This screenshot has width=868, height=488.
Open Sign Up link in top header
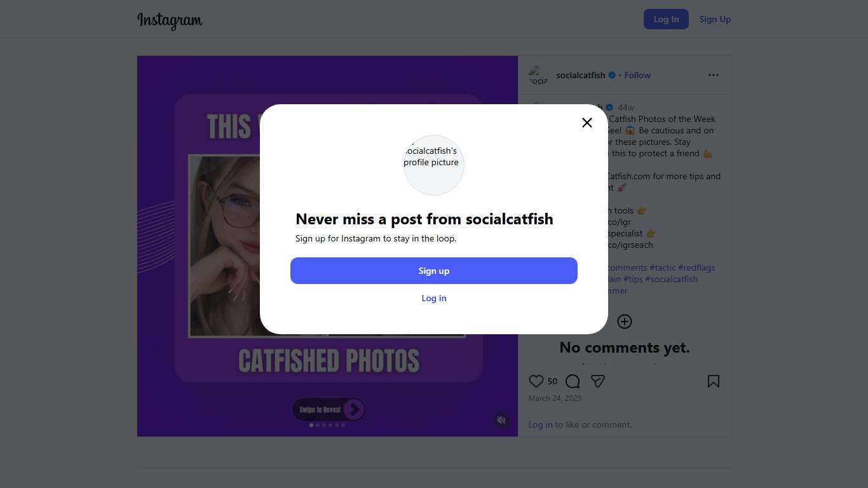click(x=715, y=19)
